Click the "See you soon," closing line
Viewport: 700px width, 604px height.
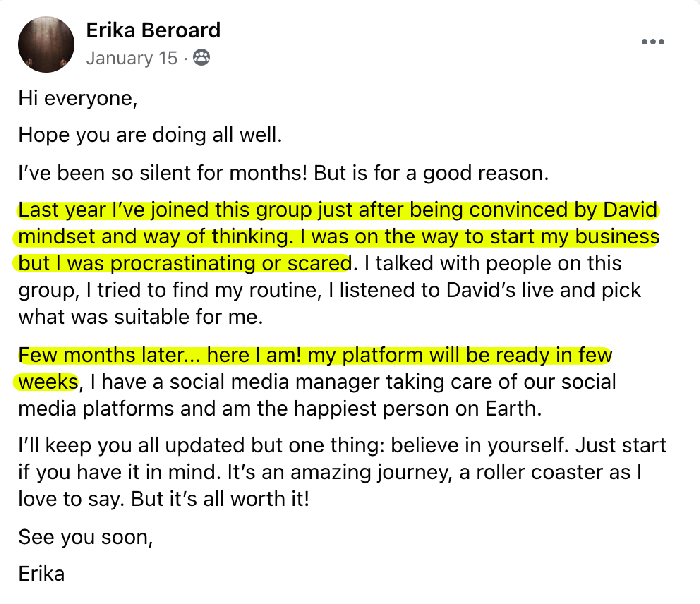[x=85, y=537]
